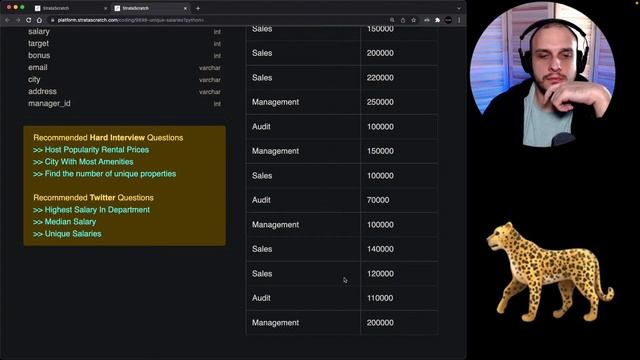Select the 110000 salary cell
This screenshot has width=640, height=360.
tap(399, 298)
